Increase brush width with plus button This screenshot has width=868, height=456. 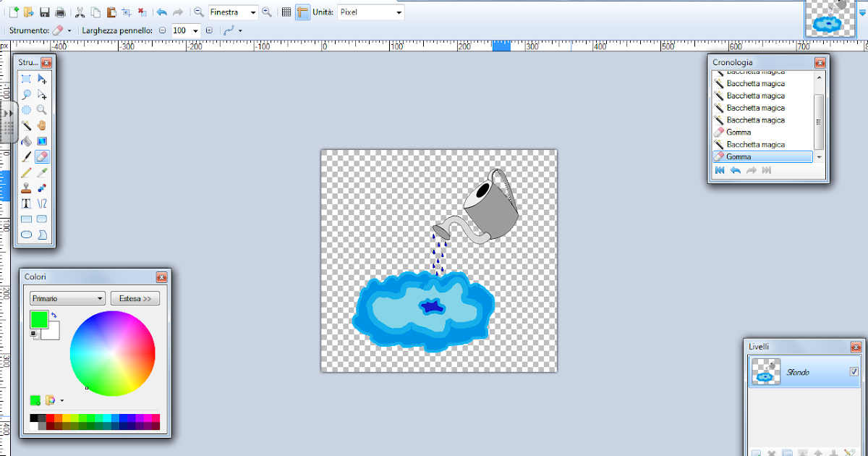(x=209, y=30)
